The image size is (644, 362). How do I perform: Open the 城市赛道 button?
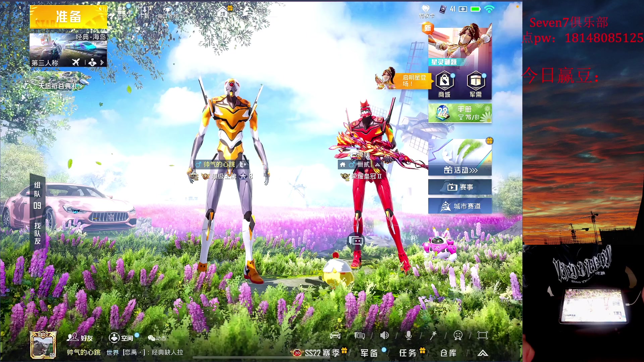click(x=460, y=206)
